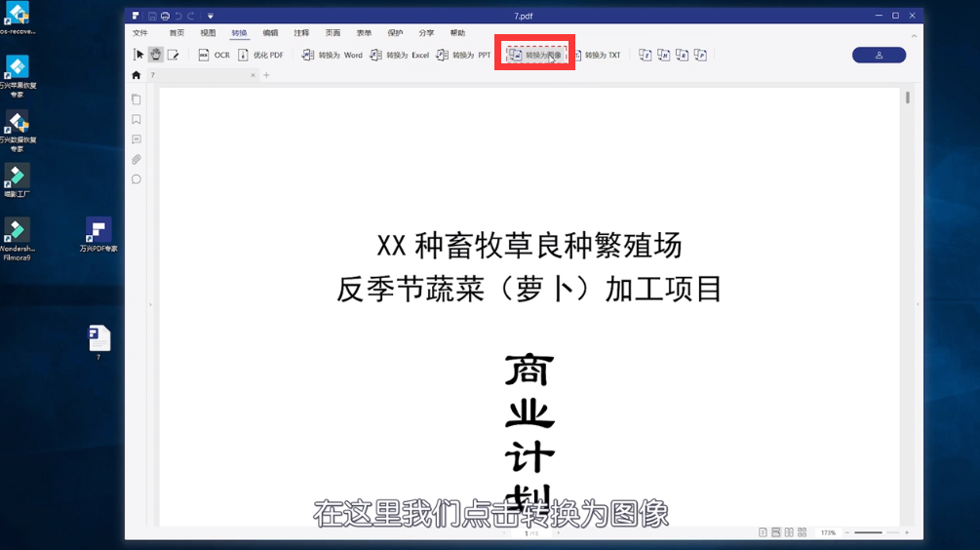Switch to single page view
This screenshot has height=550, width=980.
(x=763, y=532)
